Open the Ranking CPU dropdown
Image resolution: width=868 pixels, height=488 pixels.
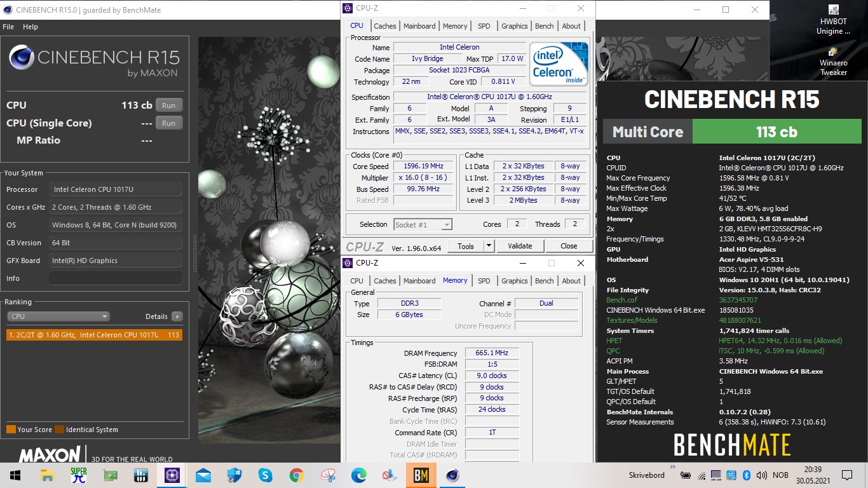point(58,316)
